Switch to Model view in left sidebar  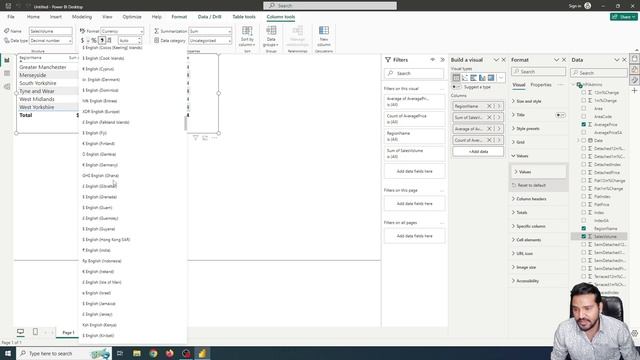point(7,87)
